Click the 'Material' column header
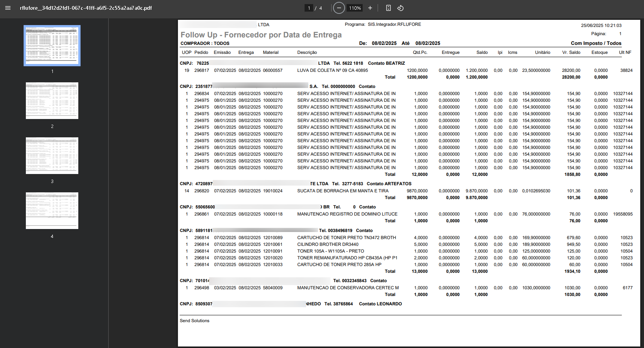644x348 pixels. 270,52
